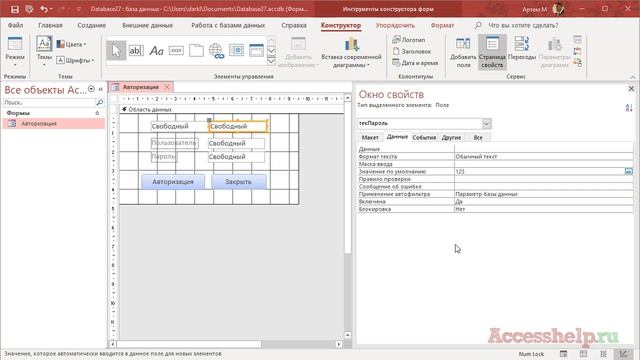
Task: Toggle the Страница свойств property sheet
Action: 492,52
